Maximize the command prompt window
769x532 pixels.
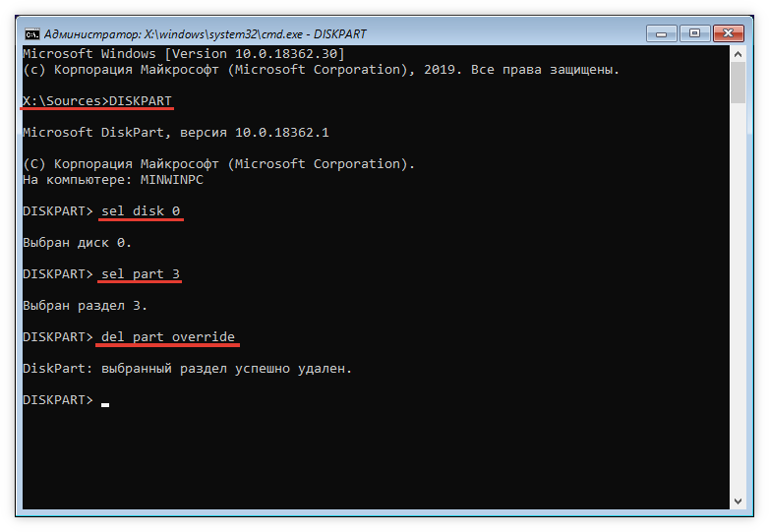click(694, 33)
